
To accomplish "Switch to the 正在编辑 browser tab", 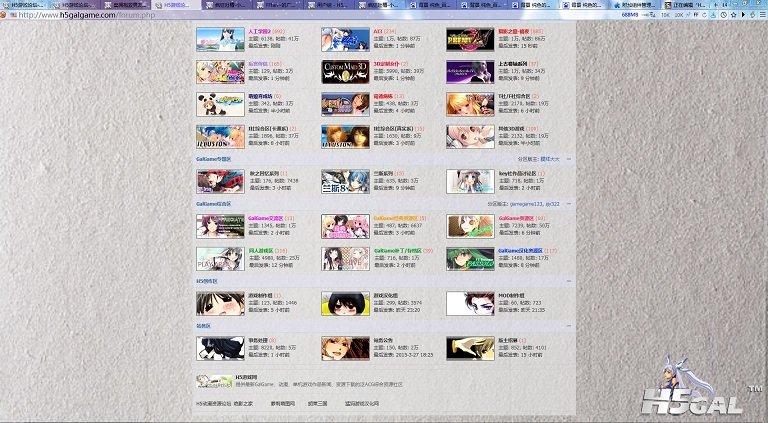I will pos(689,5).
